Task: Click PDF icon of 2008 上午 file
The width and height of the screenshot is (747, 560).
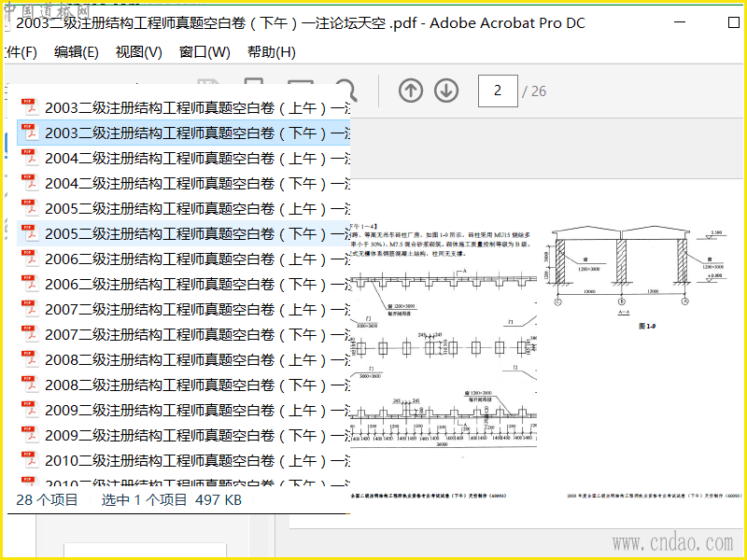Action: click(30, 360)
